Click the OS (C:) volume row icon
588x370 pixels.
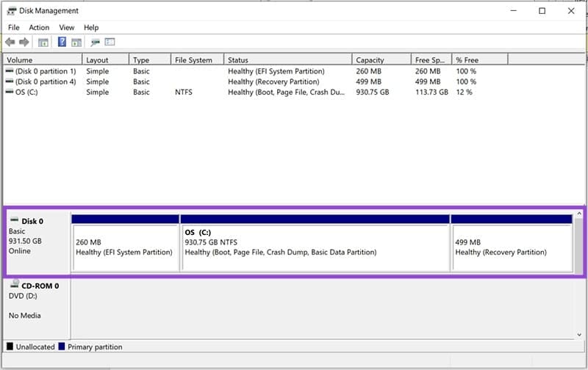10,92
